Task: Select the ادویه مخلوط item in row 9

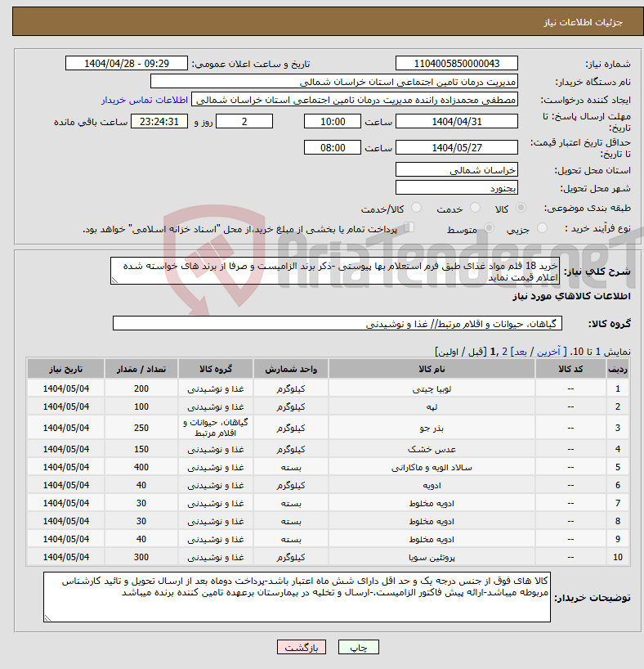Action: [432, 539]
